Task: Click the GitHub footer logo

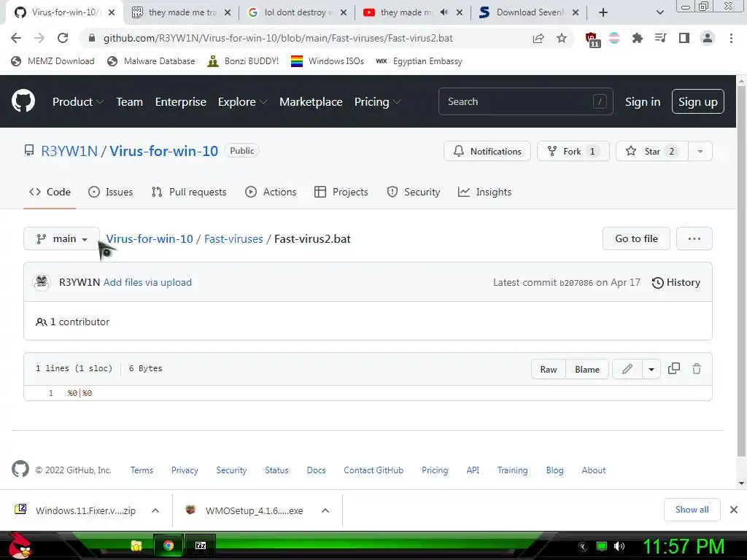Action: click(20, 469)
